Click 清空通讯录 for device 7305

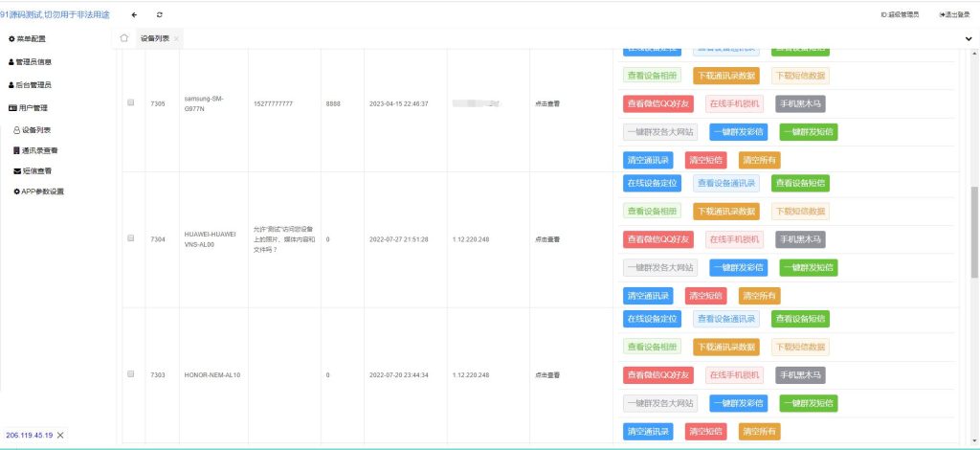point(648,160)
